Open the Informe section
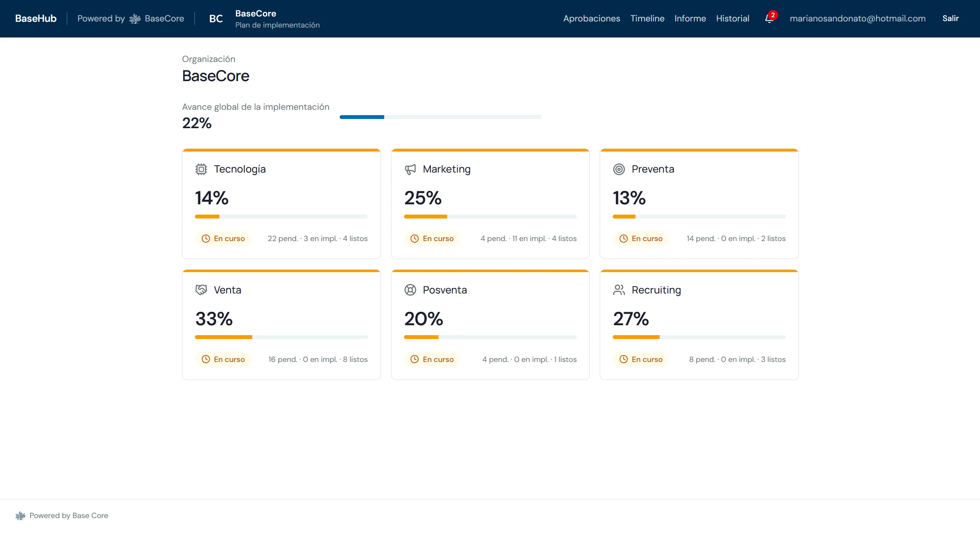This screenshot has width=980, height=533. point(690,18)
